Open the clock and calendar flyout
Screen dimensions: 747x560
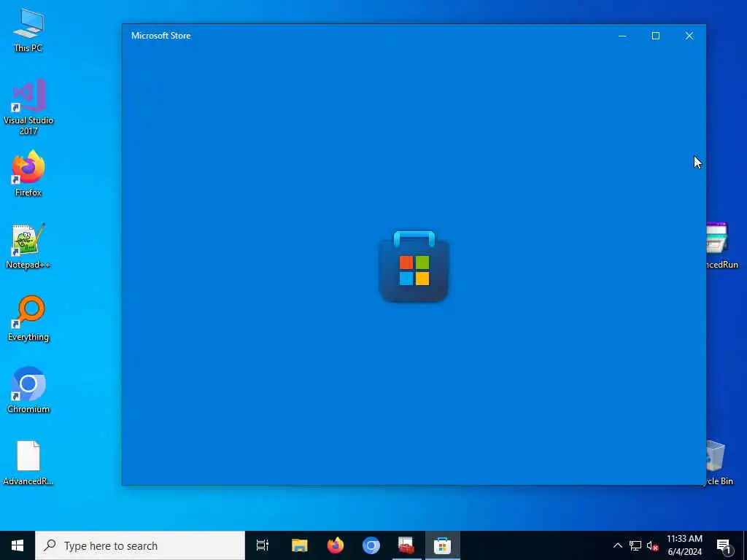coord(684,545)
